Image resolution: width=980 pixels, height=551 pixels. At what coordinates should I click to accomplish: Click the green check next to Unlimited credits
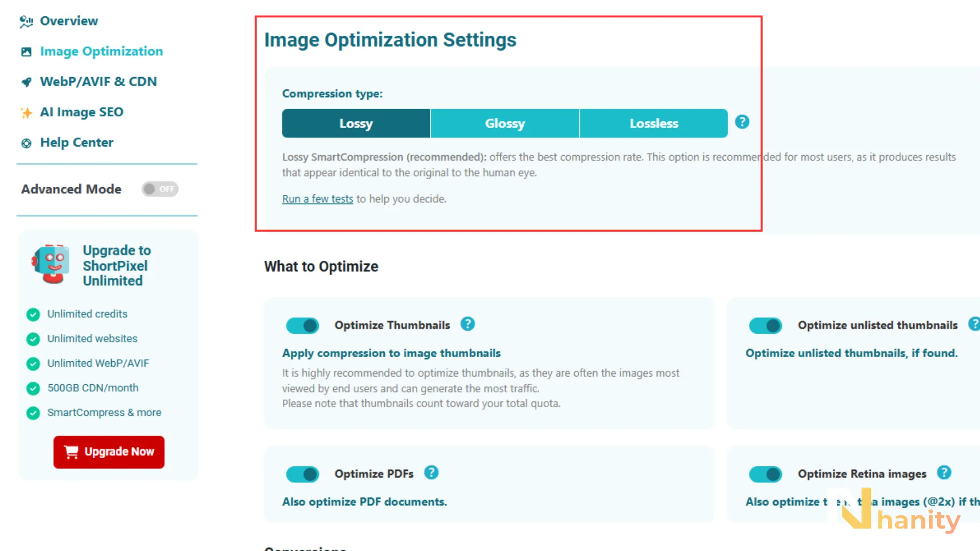tap(33, 315)
